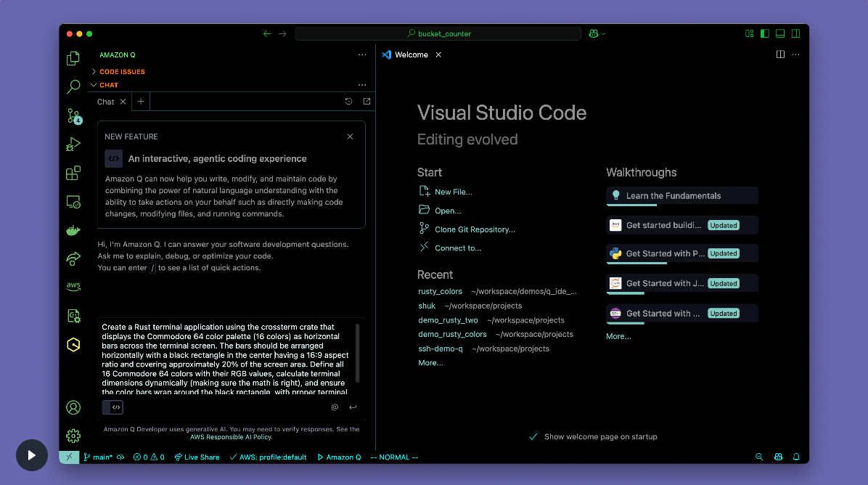Screen dimensions: 868x485
Task: Select the Welcome editor tab
Action: [x=411, y=55]
